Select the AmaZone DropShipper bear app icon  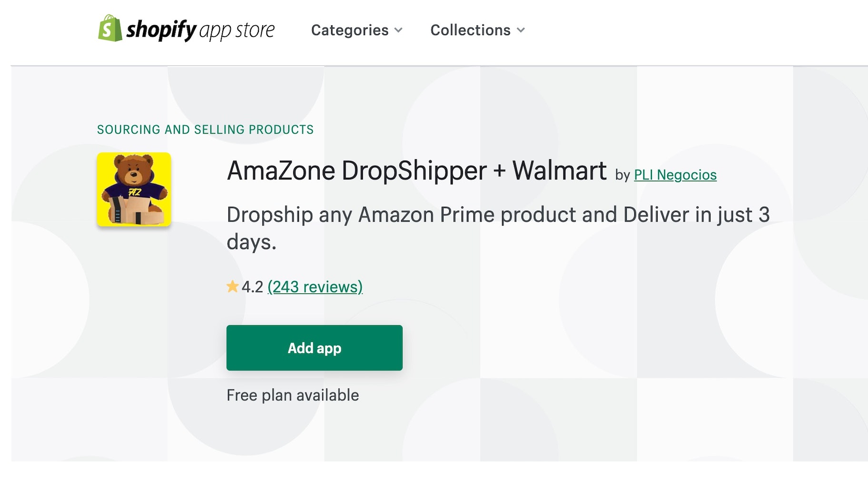pyautogui.click(x=134, y=189)
